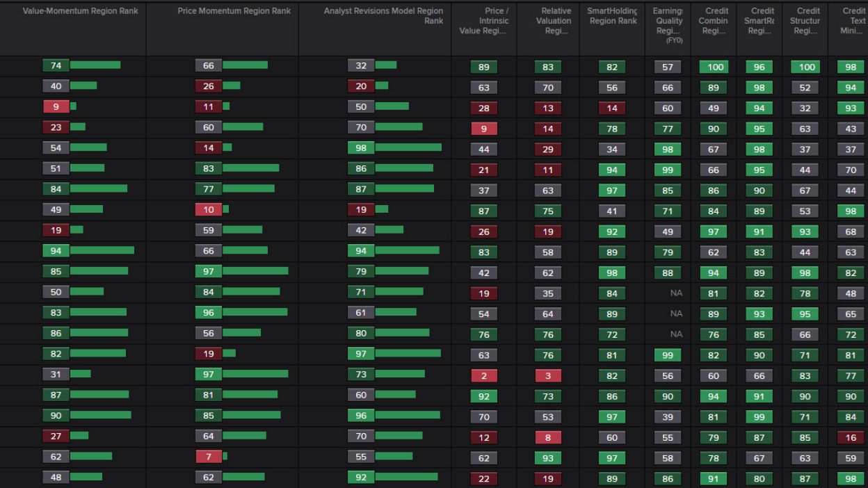Image resolution: width=868 pixels, height=488 pixels.
Task: Select the red 8 in Relative Valuation column
Action: [x=547, y=438]
